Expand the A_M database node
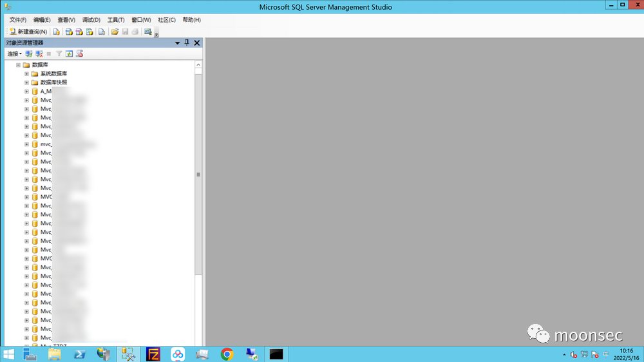 (x=26, y=91)
